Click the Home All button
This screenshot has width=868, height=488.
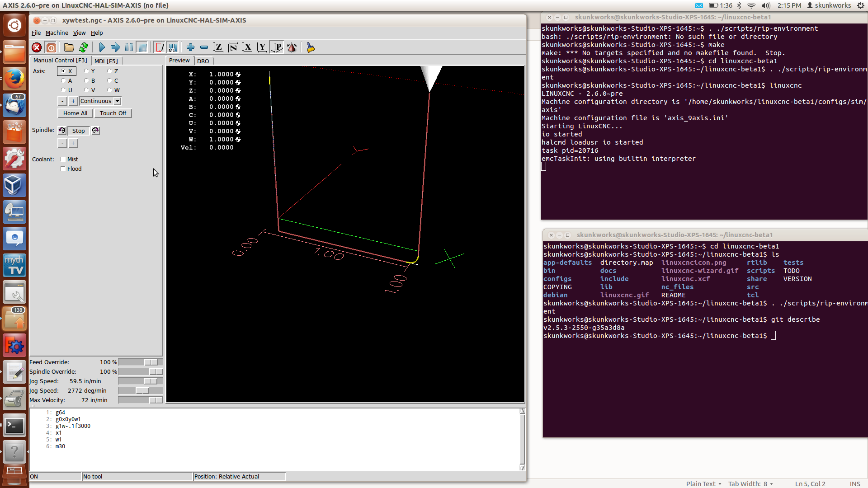[x=75, y=113]
